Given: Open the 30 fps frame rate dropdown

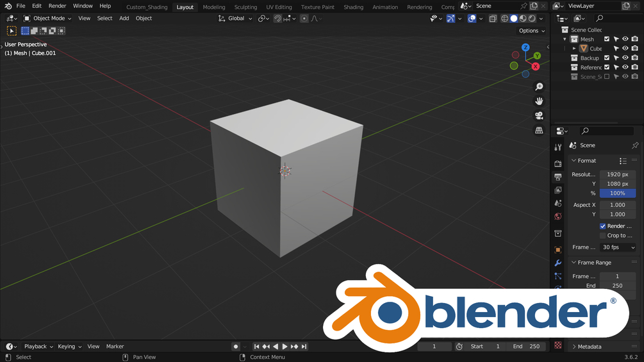Looking at the screenshot, I should pos(618,247).
